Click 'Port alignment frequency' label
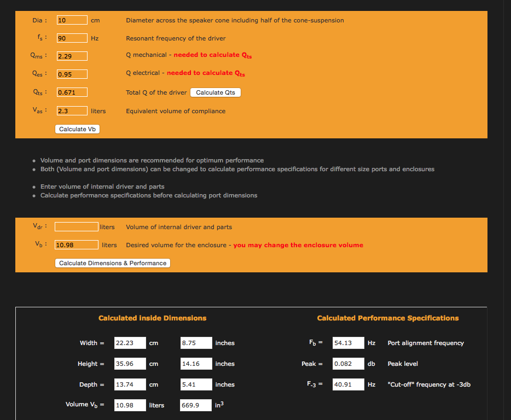This screenshot has height=420, width=511. 426,343
